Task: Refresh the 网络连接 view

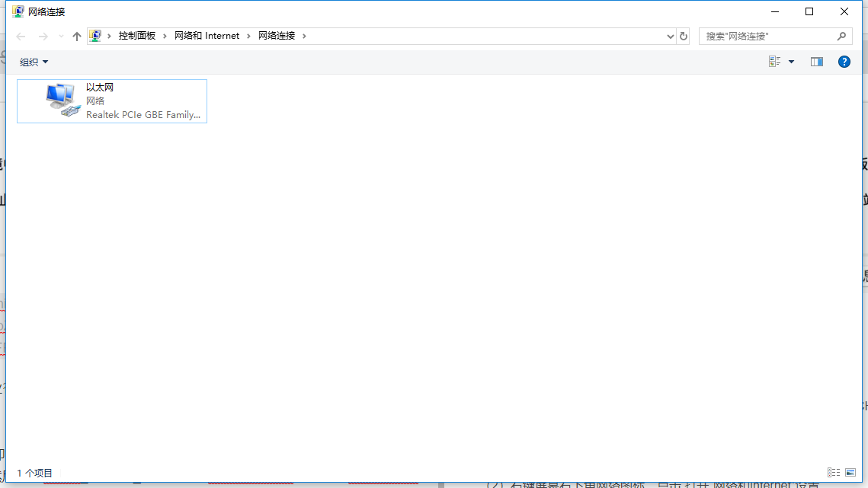Action: pyautogui.click(x=683, y=35)
